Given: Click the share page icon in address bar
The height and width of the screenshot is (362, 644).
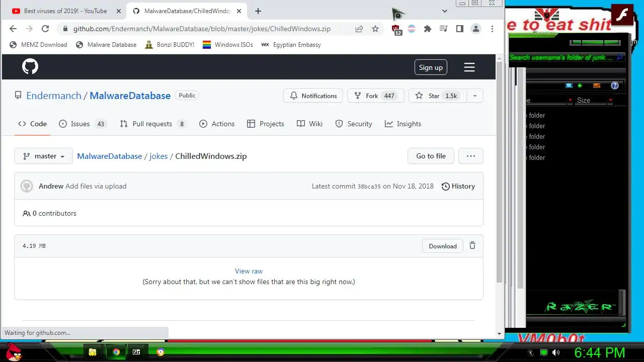Looking at the screenshot, I should click(x=359, y=29).
